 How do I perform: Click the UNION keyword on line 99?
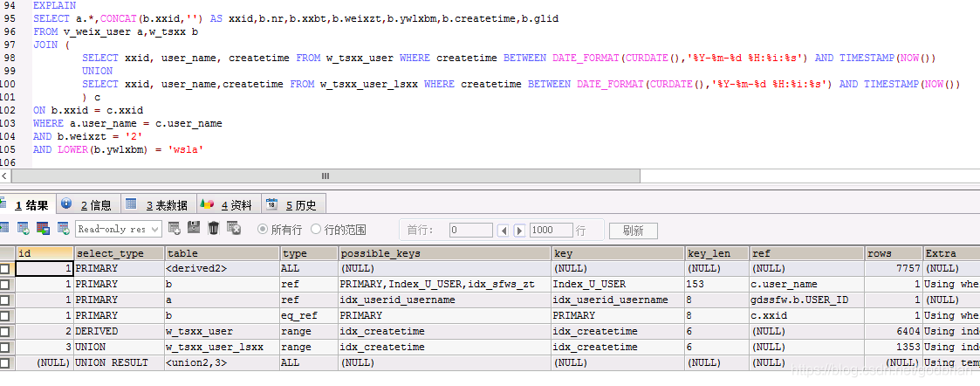pos(98,72)
